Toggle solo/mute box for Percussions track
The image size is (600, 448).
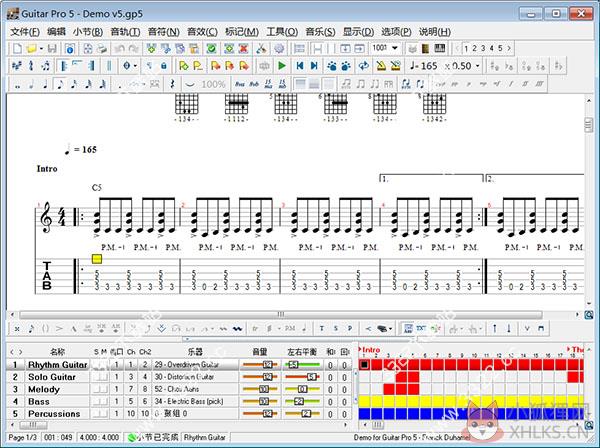[x=101, y=414]
